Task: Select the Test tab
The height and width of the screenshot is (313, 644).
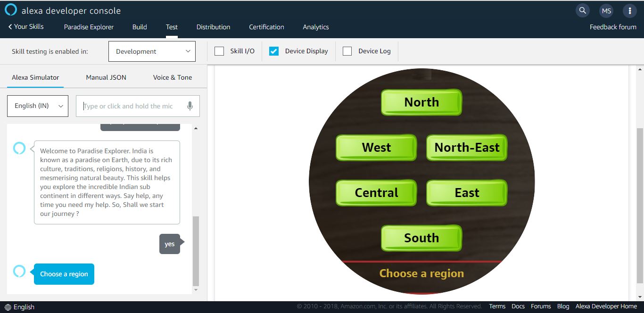Action: (x=172, y=27)
